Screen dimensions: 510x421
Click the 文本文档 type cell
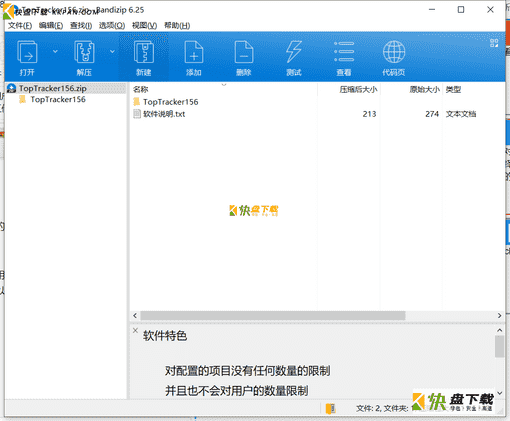(461, 114)
